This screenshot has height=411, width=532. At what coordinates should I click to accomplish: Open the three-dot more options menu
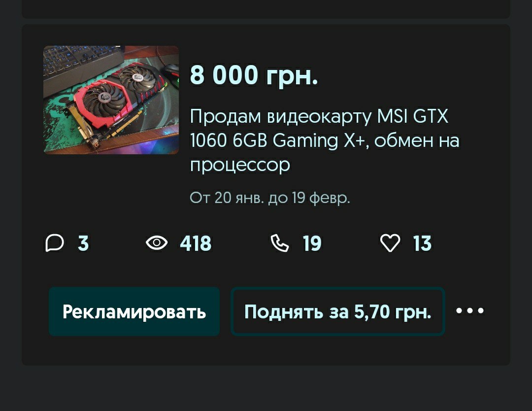pyautogui.click(x=470, y=310)
